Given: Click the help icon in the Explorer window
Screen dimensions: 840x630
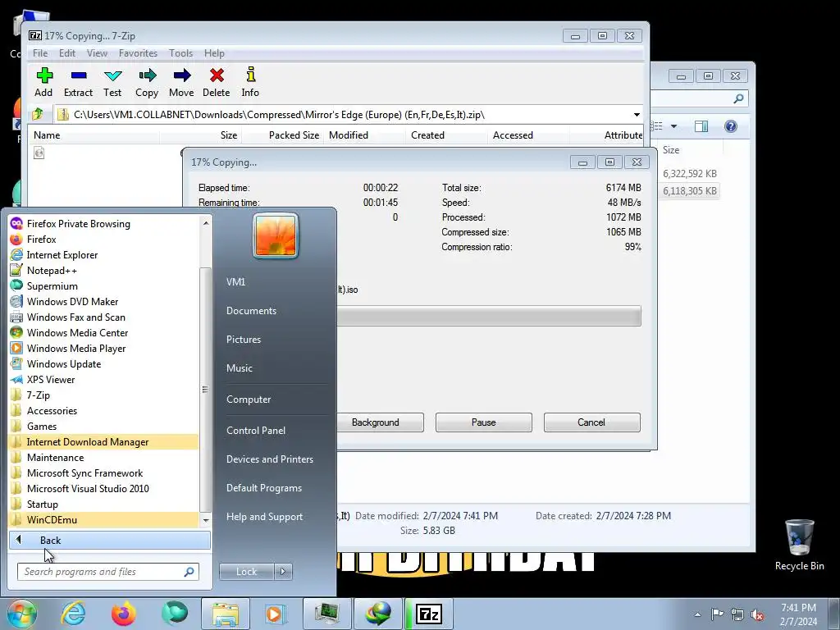Looking at the screenshot, I should pyautogui.click(x=731, y=126).
